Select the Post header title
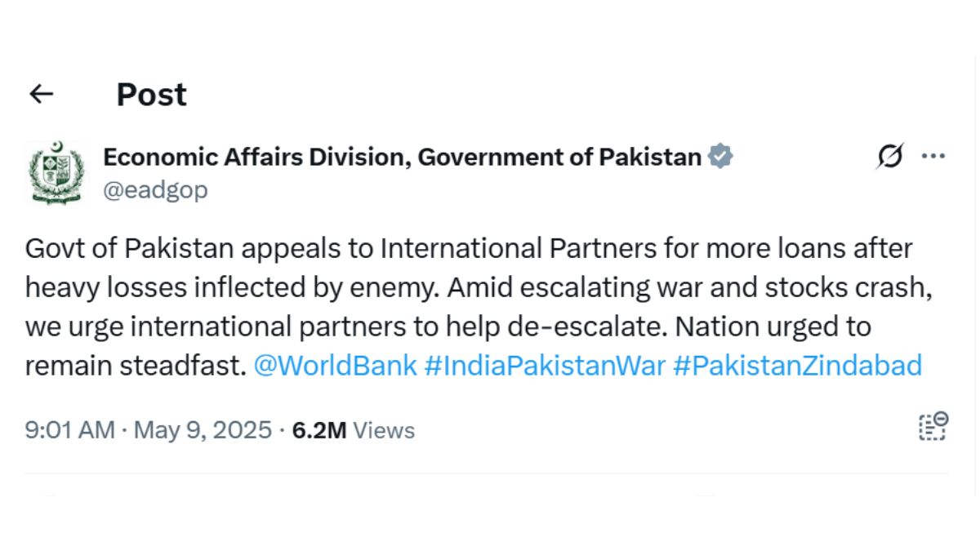980x551 pixels. [150, 93]
